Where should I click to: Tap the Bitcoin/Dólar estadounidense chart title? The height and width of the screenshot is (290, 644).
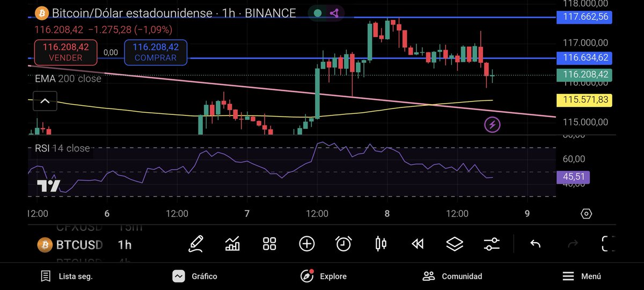(132, 13)
